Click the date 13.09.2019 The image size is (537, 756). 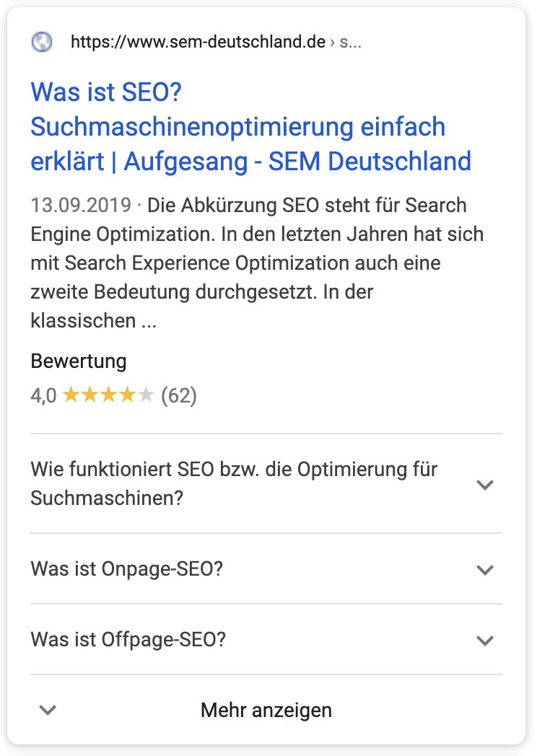[x=81, y=206]
